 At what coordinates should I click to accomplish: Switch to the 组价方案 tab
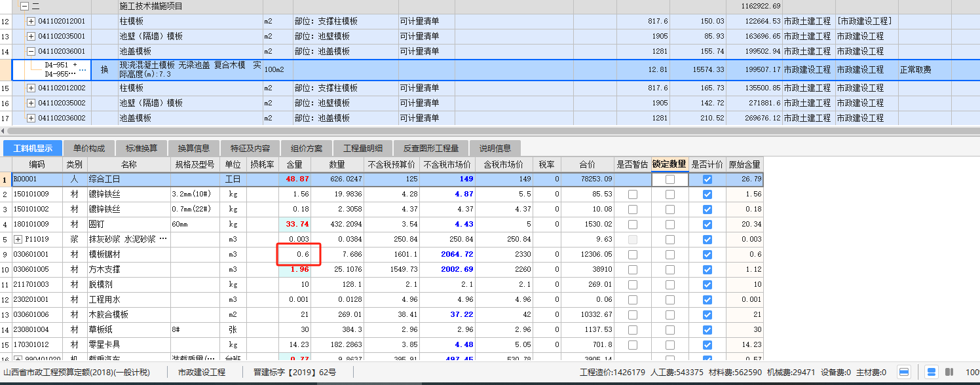(307, 148)
